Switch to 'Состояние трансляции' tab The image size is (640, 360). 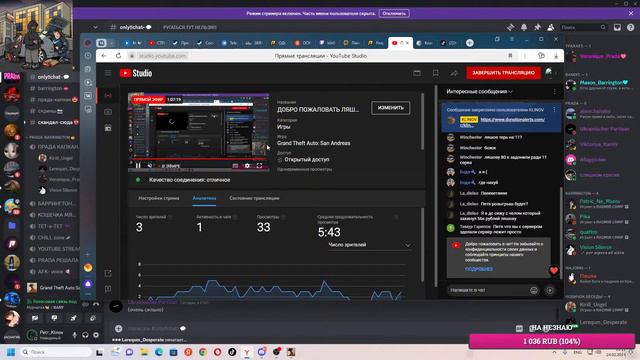pyautogui.click(x=254, y=198)
